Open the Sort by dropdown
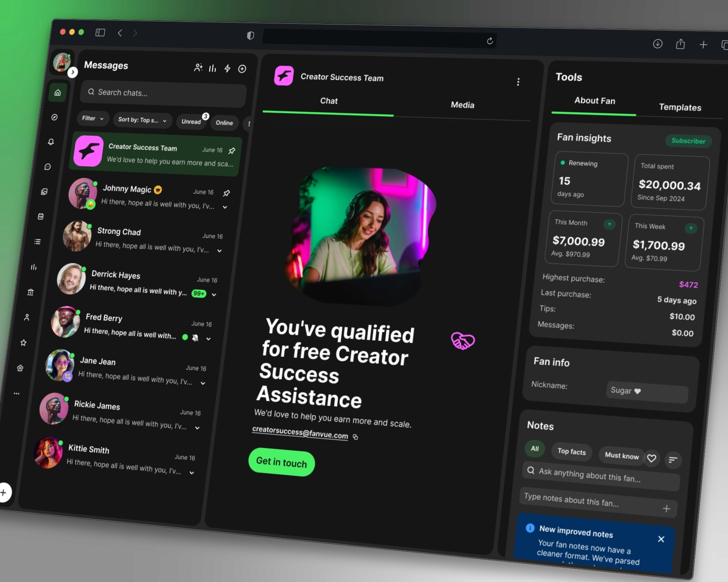The width and height of the screenshot is (728, 582). [x=142, y=120]
